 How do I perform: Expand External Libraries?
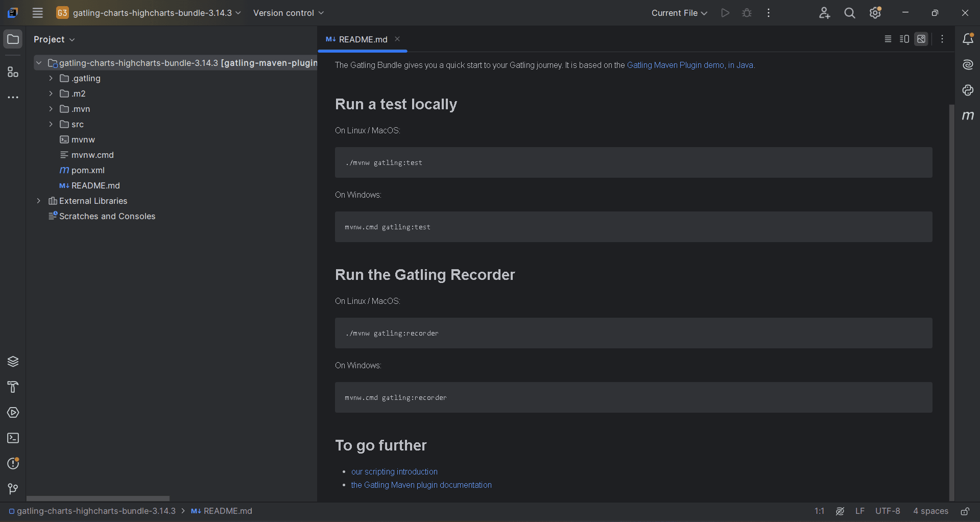pyautogui.click(x=39, y=201)
